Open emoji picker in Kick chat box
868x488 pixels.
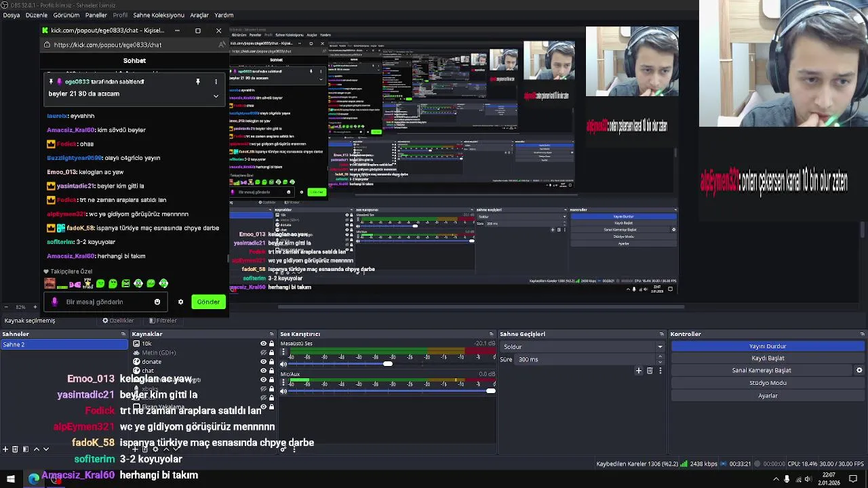pos(157,302)
